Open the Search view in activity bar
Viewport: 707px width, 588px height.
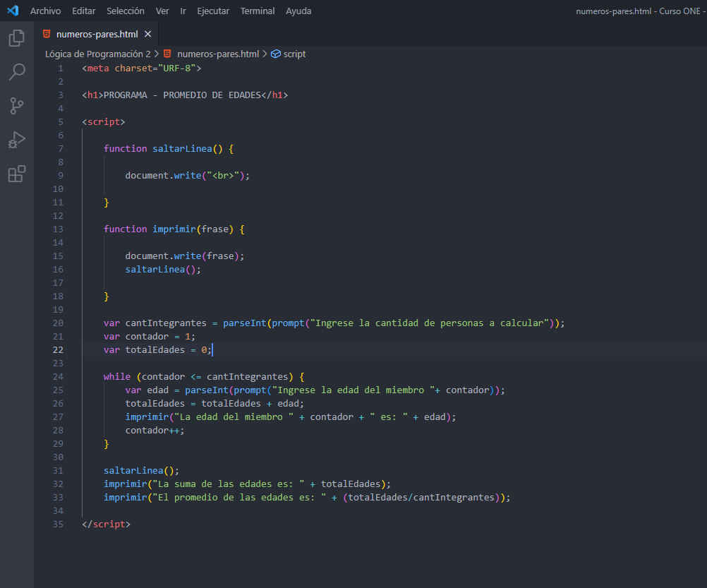point(17,72)
